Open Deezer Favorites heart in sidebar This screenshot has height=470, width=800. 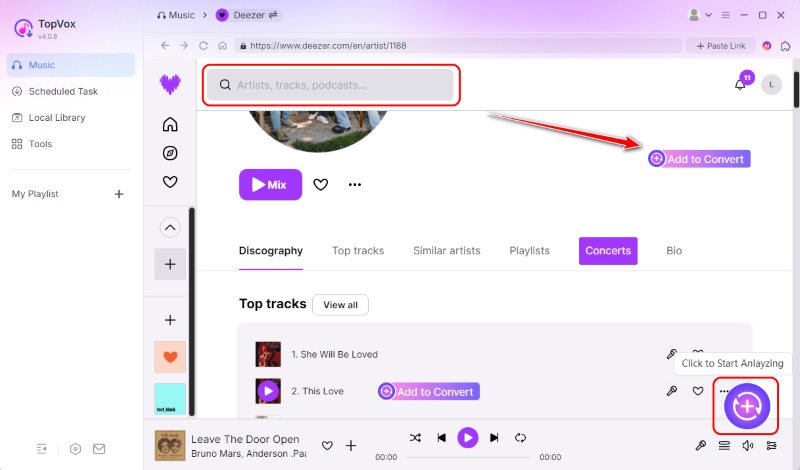[170, 182]
